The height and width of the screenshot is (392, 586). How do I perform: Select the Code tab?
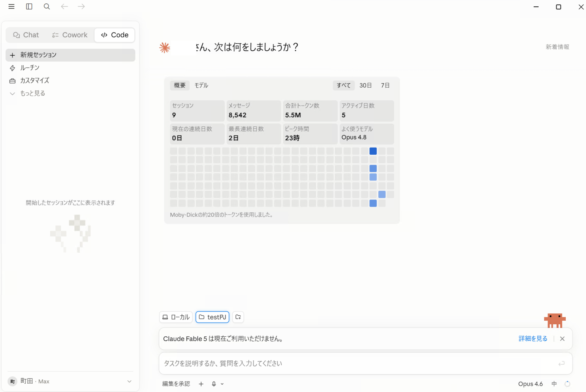pos(115,35)
